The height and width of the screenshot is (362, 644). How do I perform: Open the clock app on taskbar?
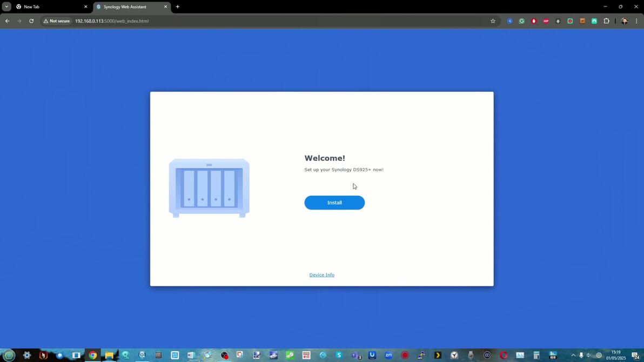(x=454, y=355)
